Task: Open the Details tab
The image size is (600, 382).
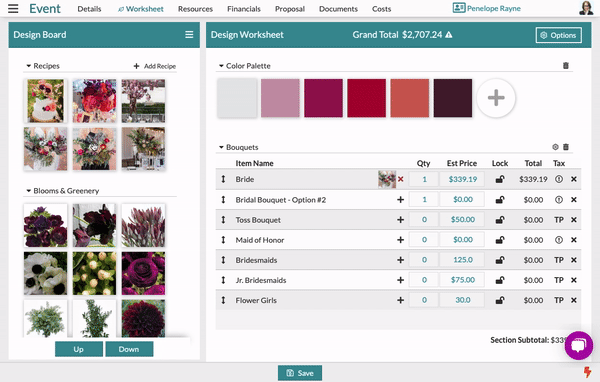Action: pos(89,9)
